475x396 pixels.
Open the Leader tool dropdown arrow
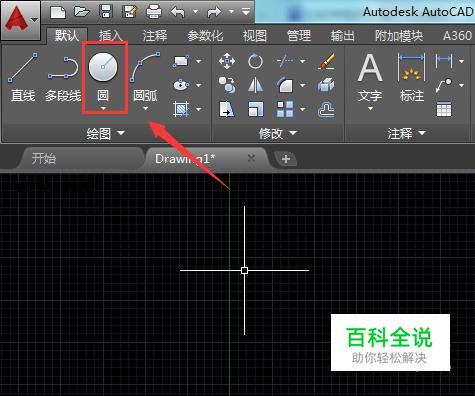coord(462,85)
